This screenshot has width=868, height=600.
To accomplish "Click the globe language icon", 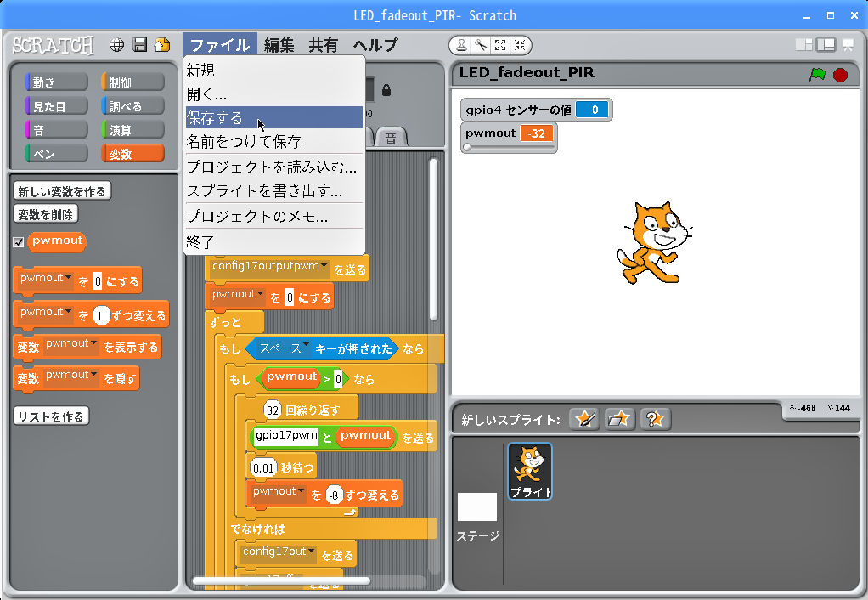I will [116, 45].
